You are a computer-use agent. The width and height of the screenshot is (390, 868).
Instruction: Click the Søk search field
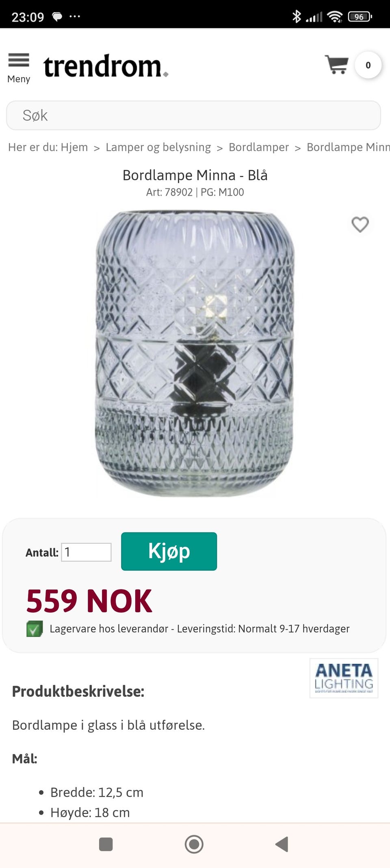tap(193, 116)
